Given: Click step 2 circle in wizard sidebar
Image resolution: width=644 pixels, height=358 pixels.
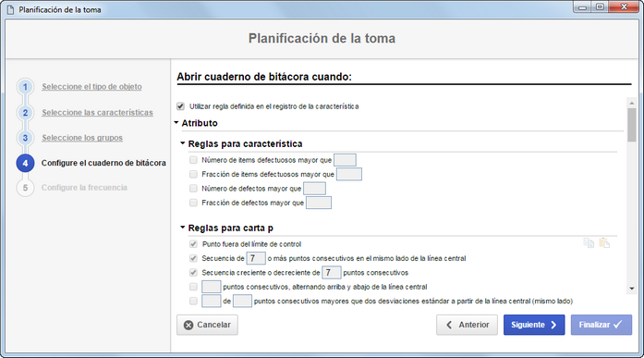Looking at the screenshot, I should tap(25, 113).
